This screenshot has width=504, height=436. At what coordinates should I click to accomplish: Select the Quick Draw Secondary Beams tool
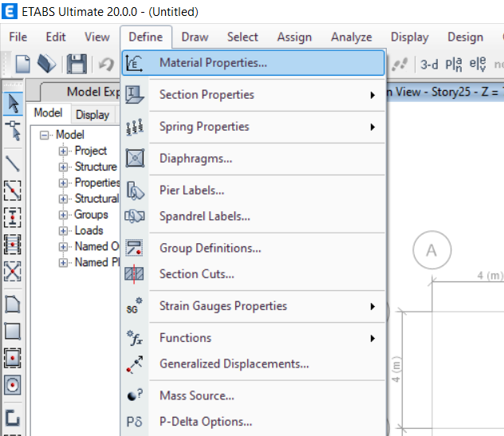(x=13, y=245)
